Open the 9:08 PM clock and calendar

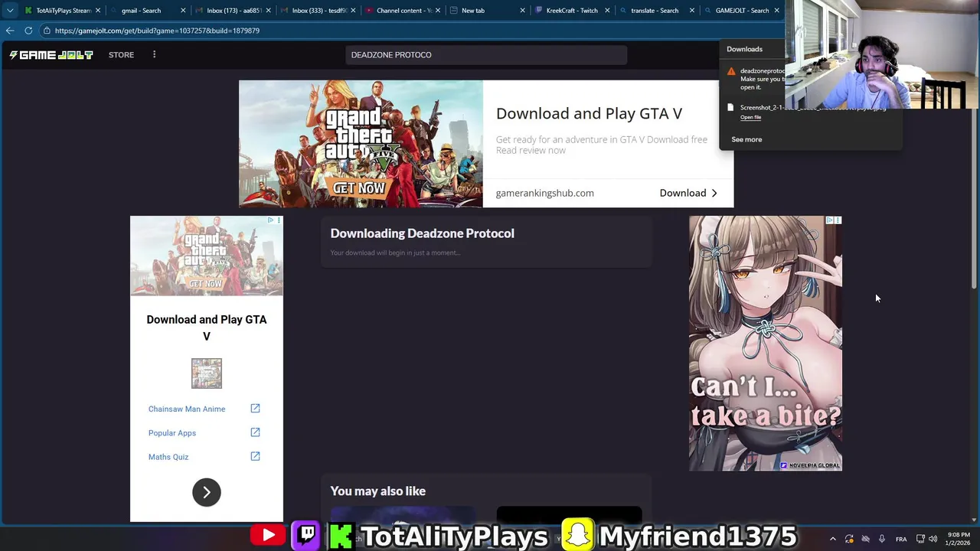(958, 539)
